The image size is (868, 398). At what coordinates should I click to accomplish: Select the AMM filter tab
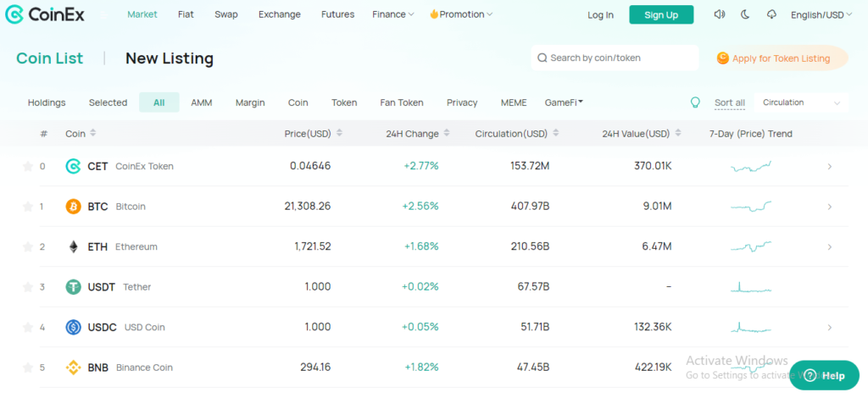pyautogui.click(x=202, y=102)
